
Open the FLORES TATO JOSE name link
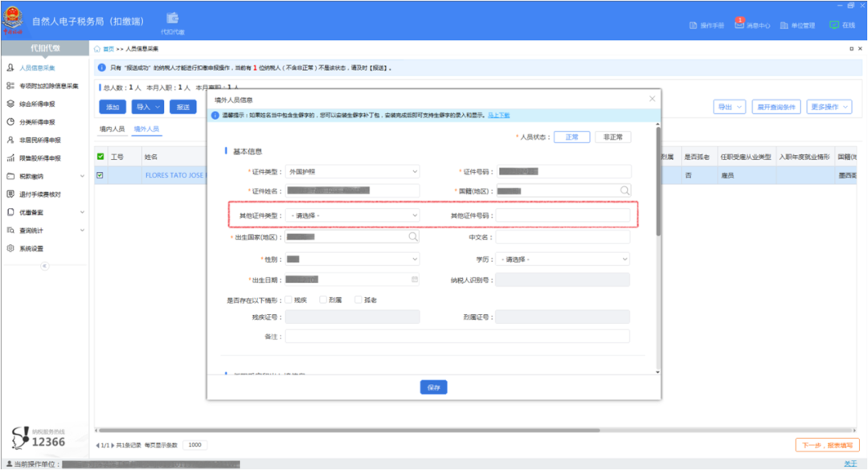[x=174, y=175]
